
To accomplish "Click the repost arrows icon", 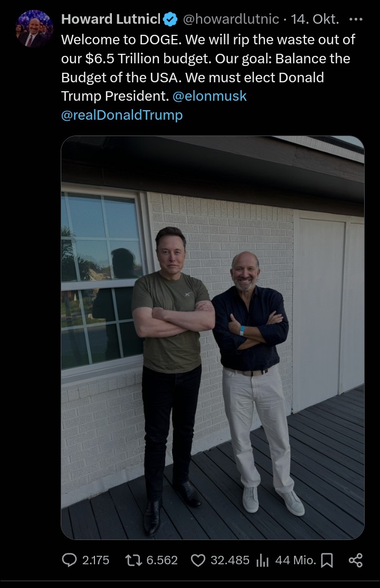I will tap(133, 560).
